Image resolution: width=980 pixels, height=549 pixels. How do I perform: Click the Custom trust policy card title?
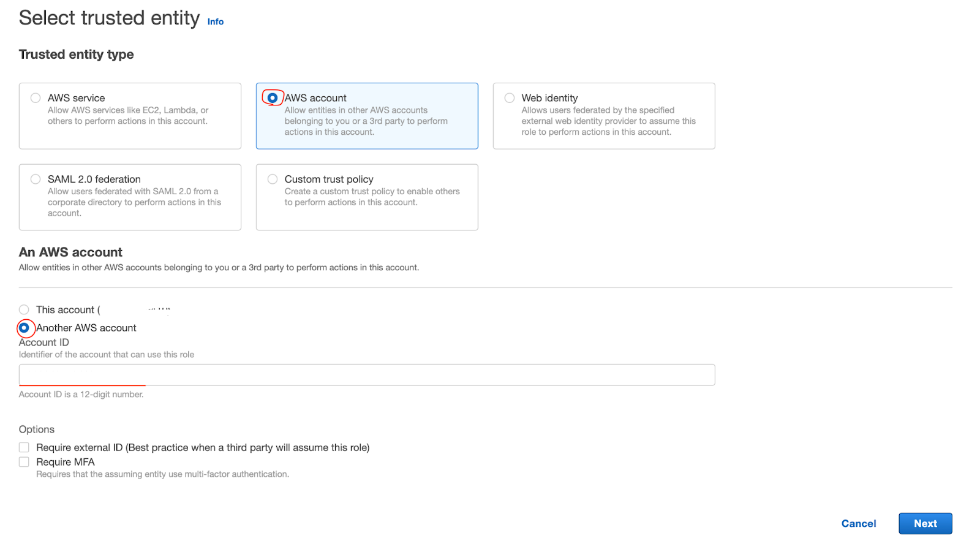coord(329,179)
